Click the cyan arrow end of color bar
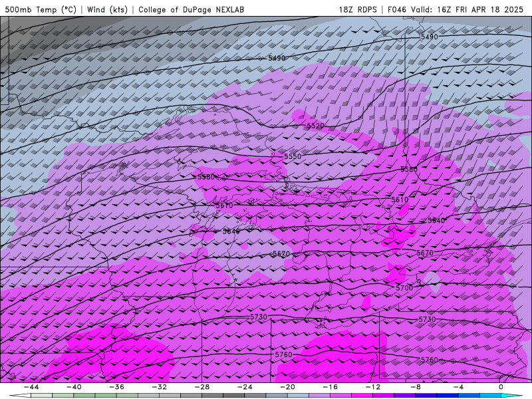Screen dimensions: 532x399 [512, 396]
